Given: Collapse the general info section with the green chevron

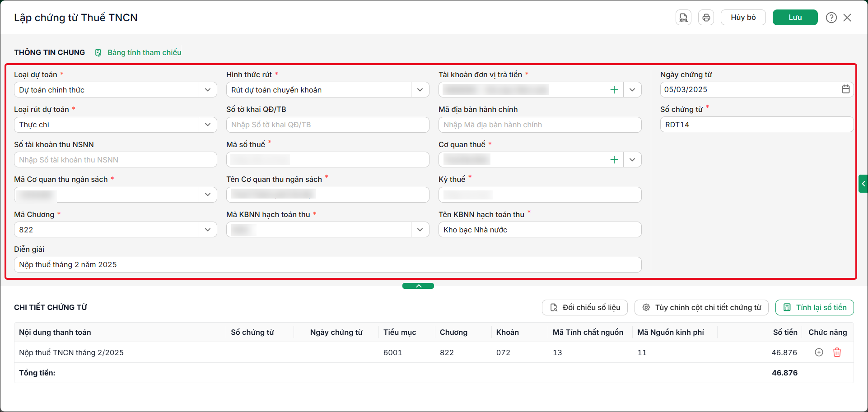Looking at the screenshot, I should [x=418, y=286].
